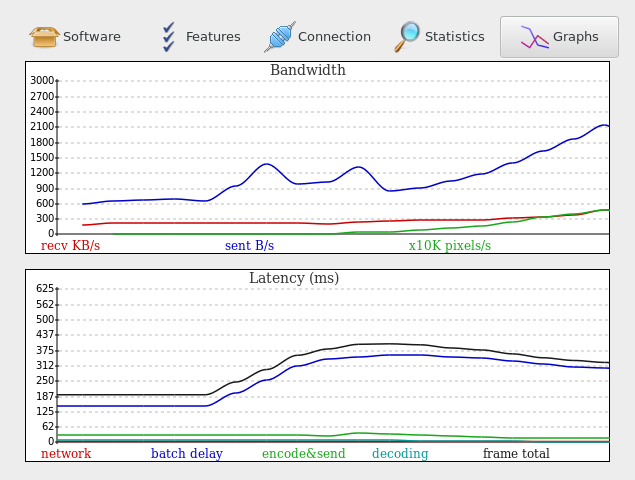Image resolution: width=635 pixels, height=480 pixels.
Task: Click the 2100 bandwidth axis value
Action: coord(42,127)
